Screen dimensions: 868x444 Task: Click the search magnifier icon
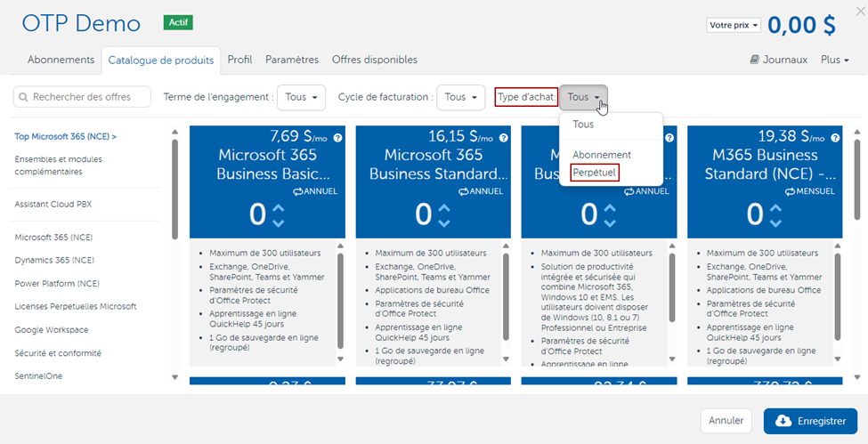(x=23, y=97)
